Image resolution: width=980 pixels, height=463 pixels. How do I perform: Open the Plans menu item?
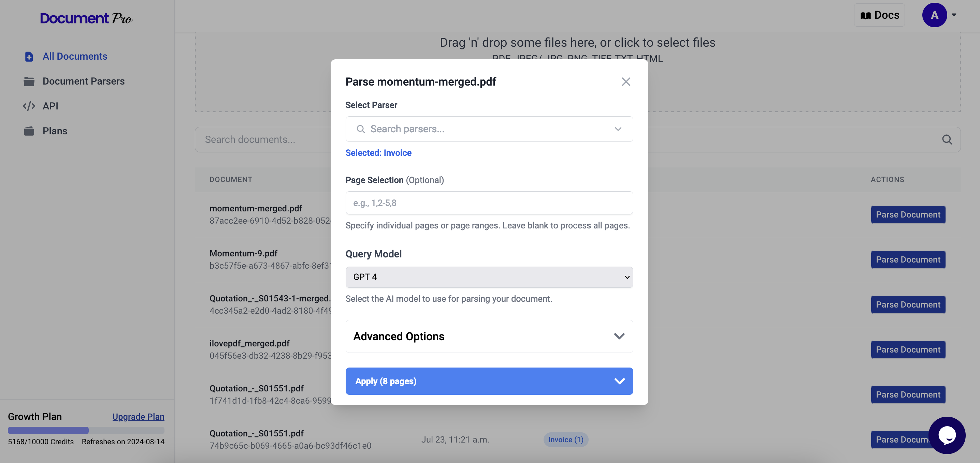click(x=55, y=131)
